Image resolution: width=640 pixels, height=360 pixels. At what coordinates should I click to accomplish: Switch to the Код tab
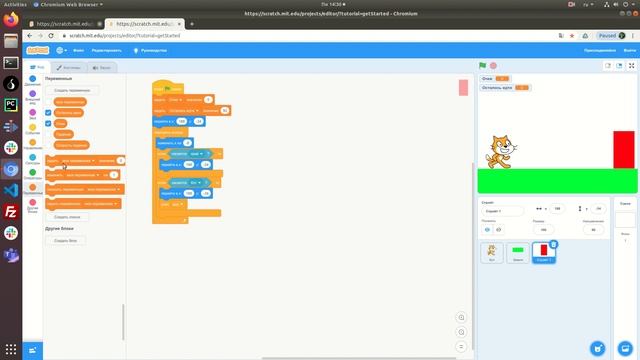37,67
